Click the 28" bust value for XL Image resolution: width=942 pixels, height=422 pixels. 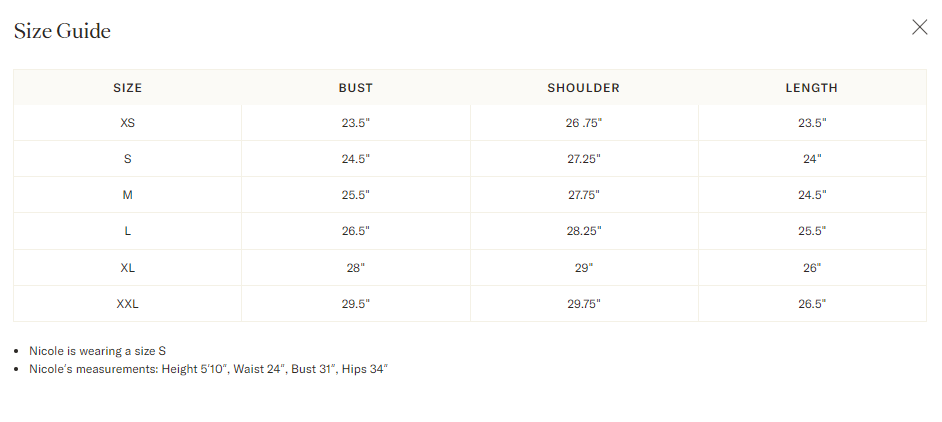pyautogui.click(x=356, y=268)
